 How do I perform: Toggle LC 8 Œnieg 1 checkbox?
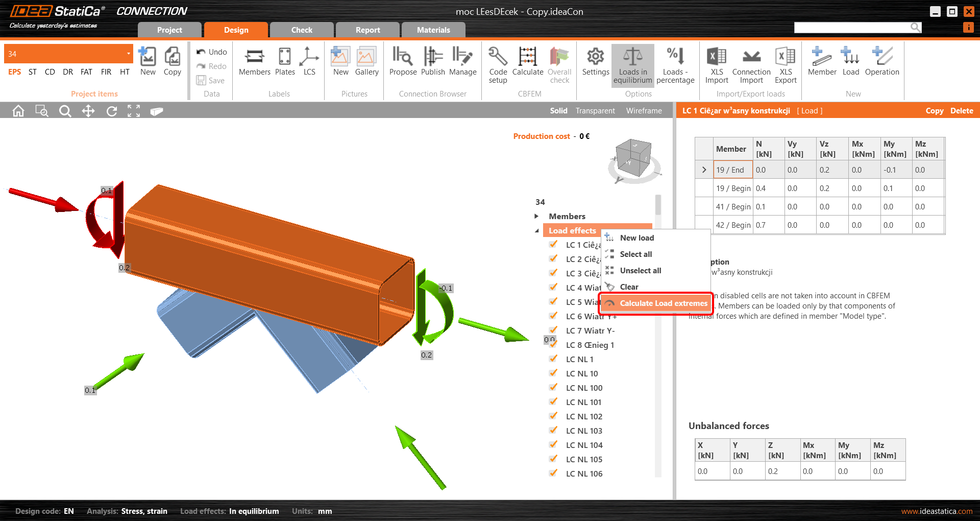[553, 344]
